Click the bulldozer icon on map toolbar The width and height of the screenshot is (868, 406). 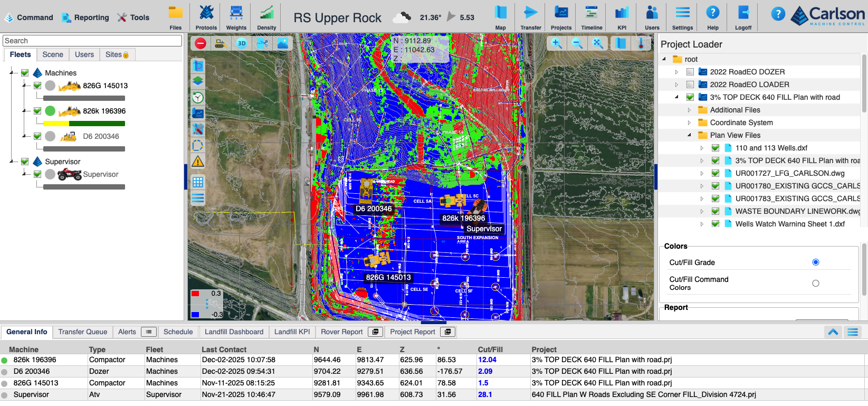coord(221,43)
